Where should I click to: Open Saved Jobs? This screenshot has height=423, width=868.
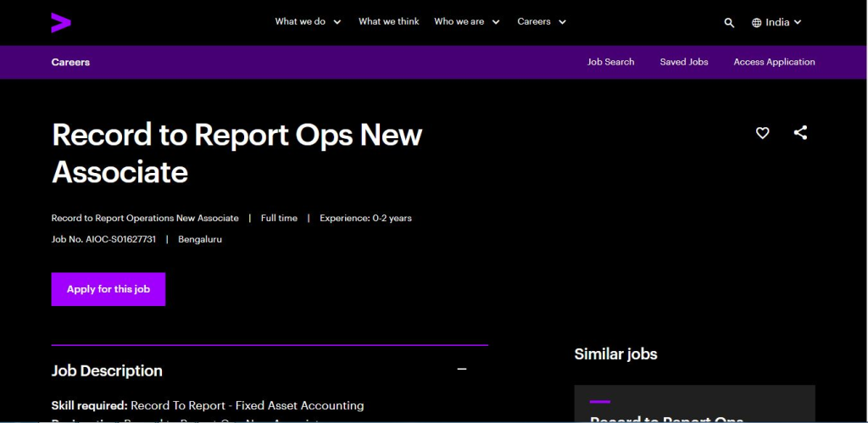684,62
